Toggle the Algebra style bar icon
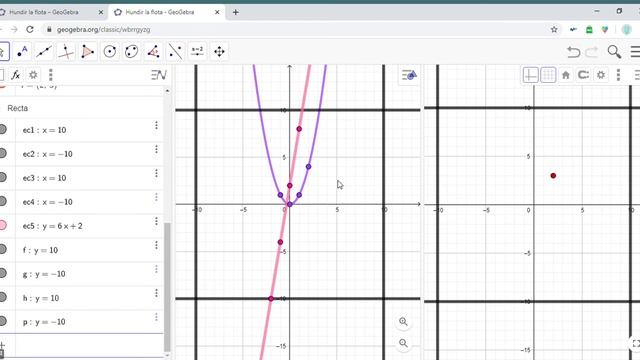The height and width of the screenshot is (360, 640). (x=158, y=75)
